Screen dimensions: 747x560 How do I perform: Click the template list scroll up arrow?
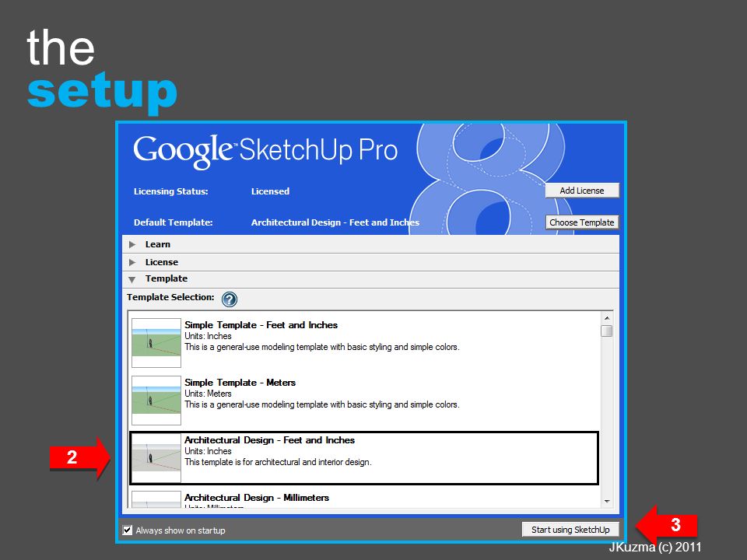[606, 317]
